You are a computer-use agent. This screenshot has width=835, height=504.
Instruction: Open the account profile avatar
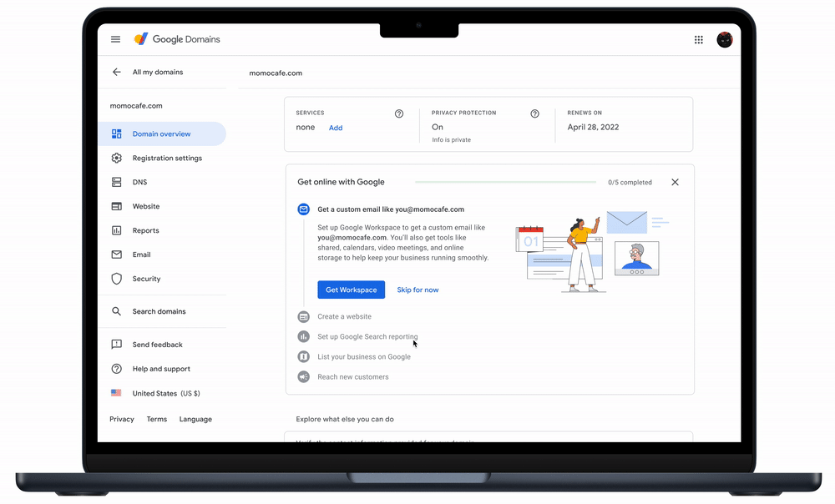click(724, 39)
